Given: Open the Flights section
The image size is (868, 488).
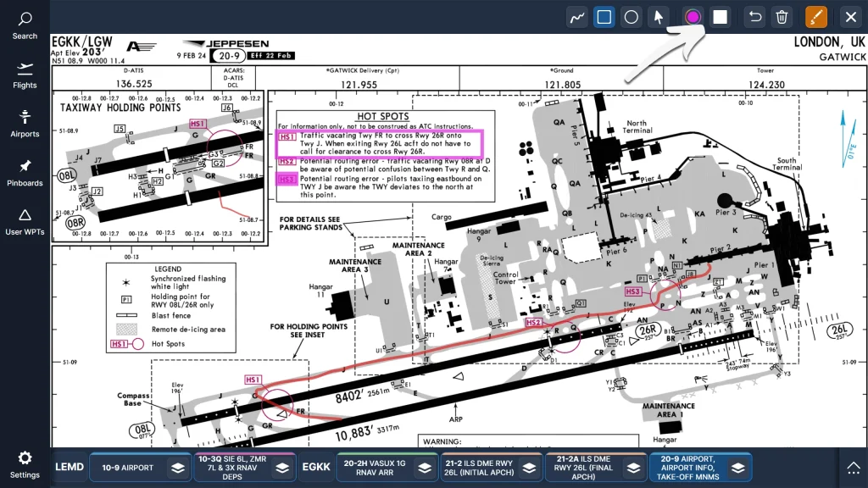Looking at the screenshot, I should click(25, 75).
